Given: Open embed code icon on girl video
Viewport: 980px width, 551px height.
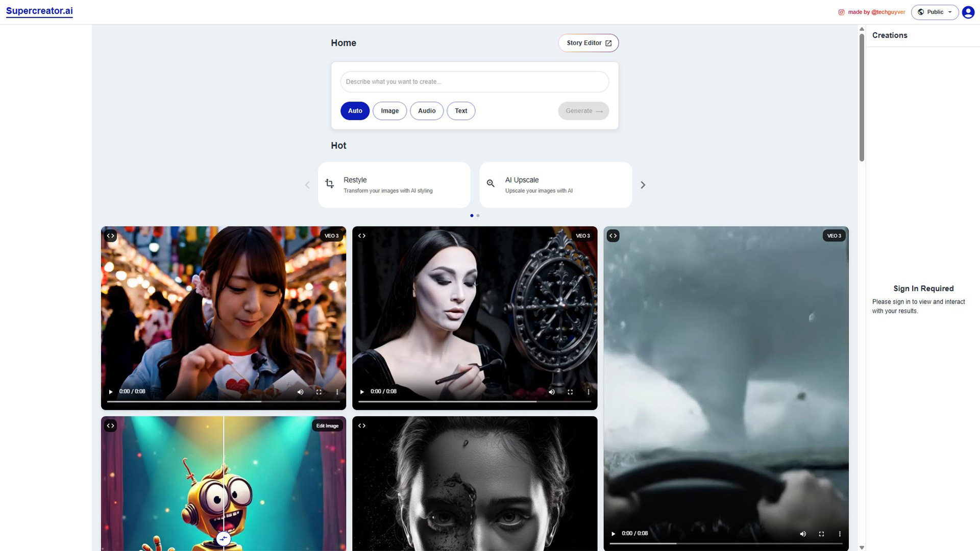Looking at the screenshot, I should pos(110,236).
